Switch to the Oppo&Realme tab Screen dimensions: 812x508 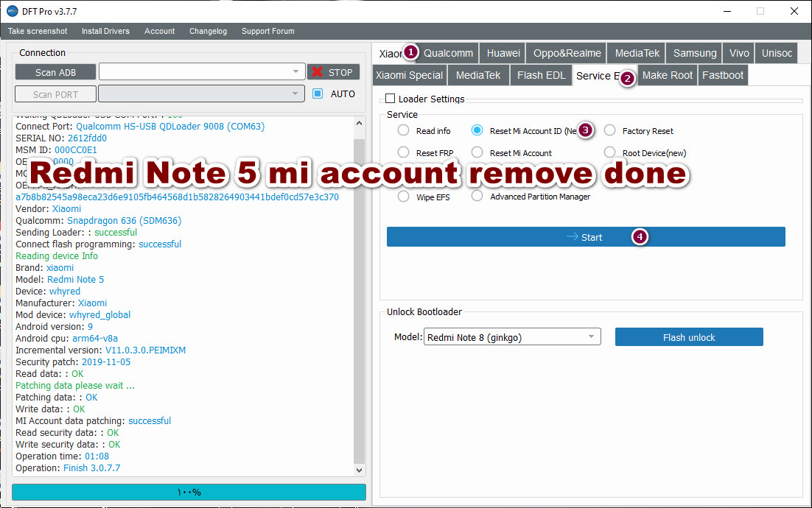[567, 53]
